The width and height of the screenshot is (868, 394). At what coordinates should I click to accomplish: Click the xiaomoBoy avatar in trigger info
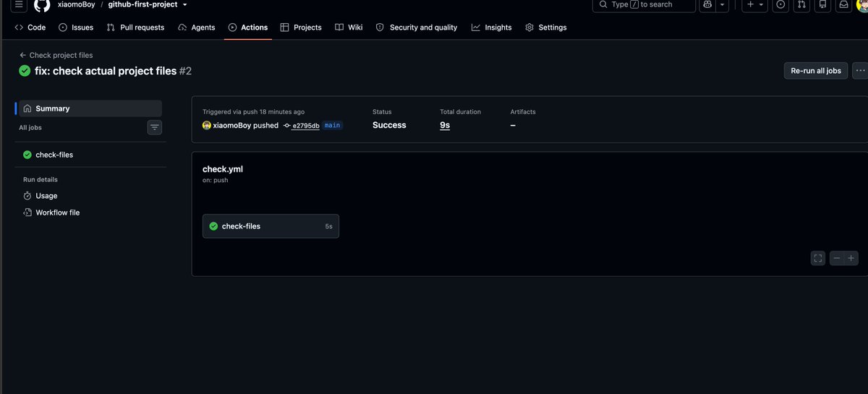(207, 125)
